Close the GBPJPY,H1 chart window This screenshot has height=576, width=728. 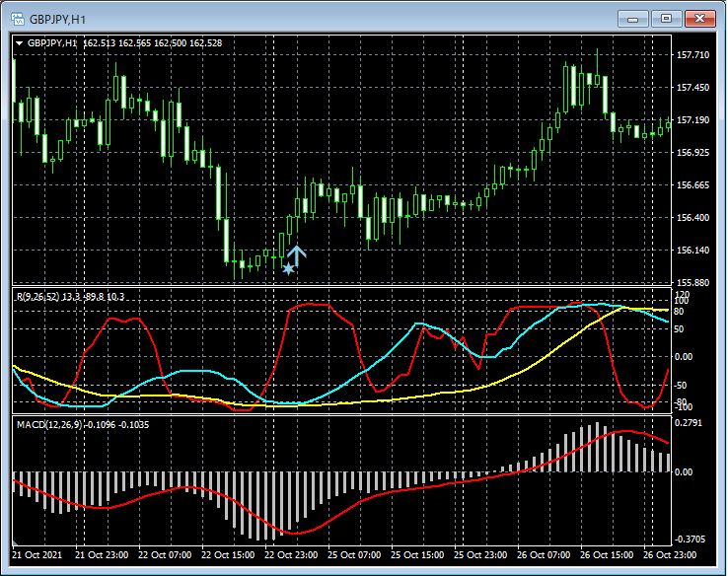(x=699, y=18)
